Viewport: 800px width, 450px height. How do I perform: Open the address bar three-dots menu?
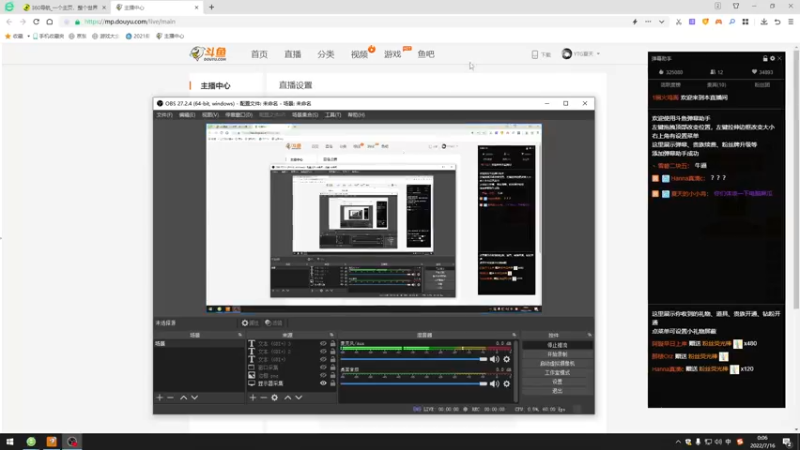click(x=648, y=22)
